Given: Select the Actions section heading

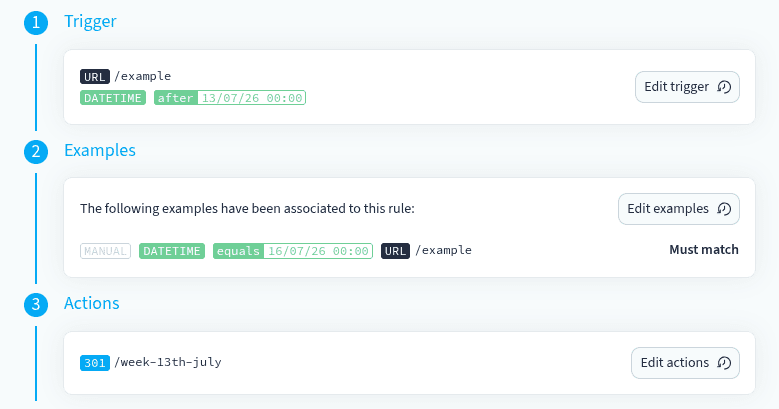Looking at the screenshot, I should click(92, 303).
